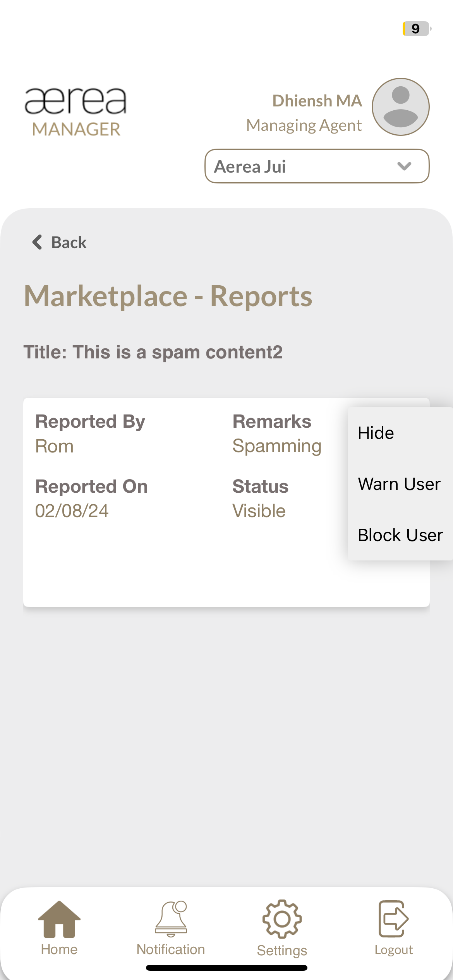Click the Marketplace - Reports heading

pyautogui.click(x=168, y=296)
